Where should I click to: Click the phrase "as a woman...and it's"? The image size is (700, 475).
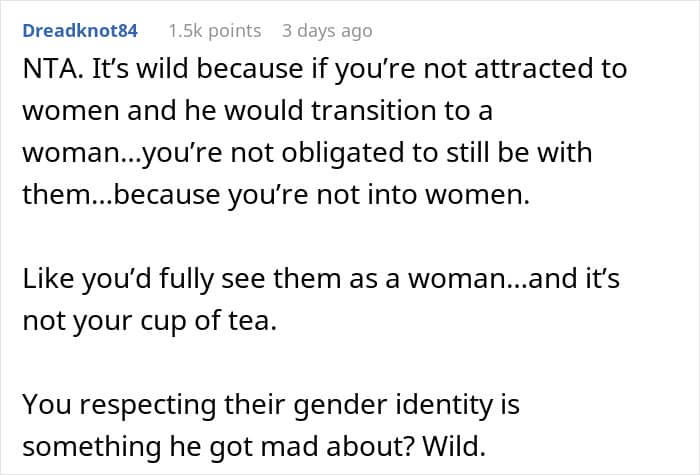click(507, 279)
